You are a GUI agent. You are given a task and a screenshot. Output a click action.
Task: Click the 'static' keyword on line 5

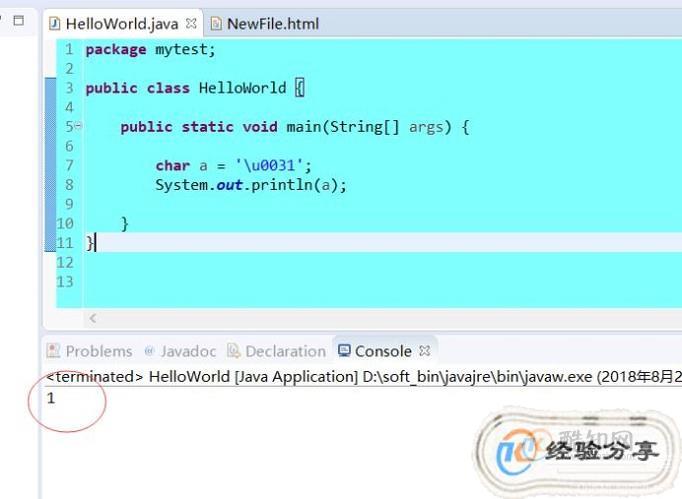tap(207, 127)
